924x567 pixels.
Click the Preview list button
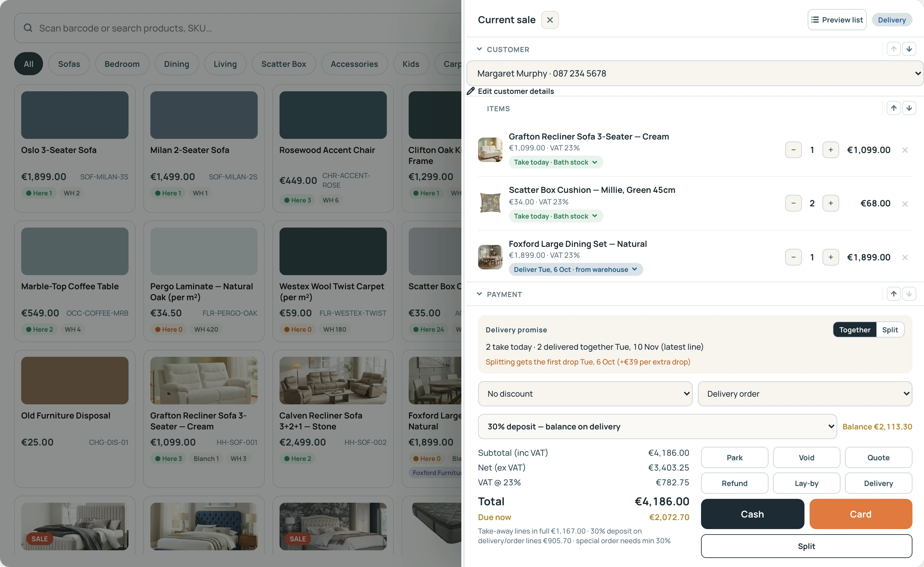[837, 20]
